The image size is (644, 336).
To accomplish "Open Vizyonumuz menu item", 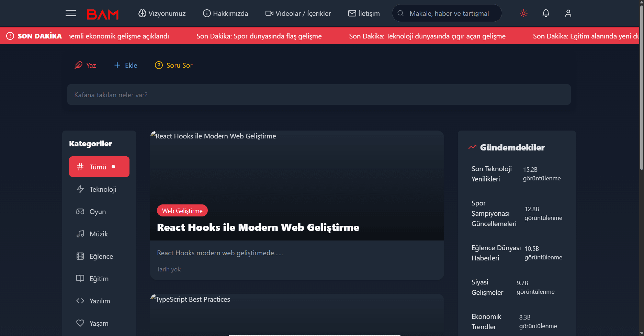I will click(x=162, y=13).
